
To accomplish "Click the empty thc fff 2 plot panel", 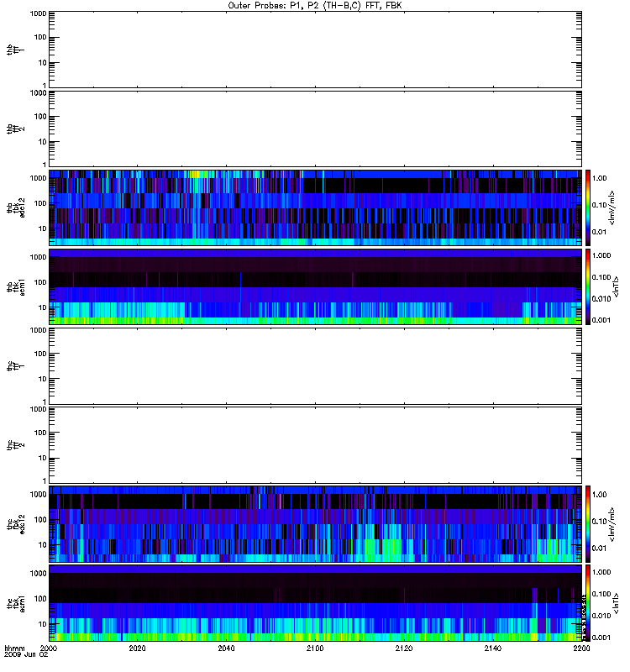I will pos(315,445).
